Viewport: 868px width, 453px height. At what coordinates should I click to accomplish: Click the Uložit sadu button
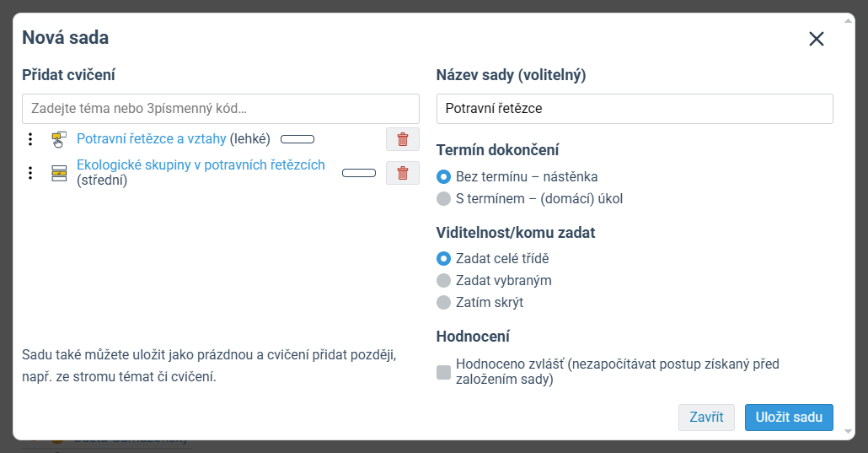(x=789, y=418)
